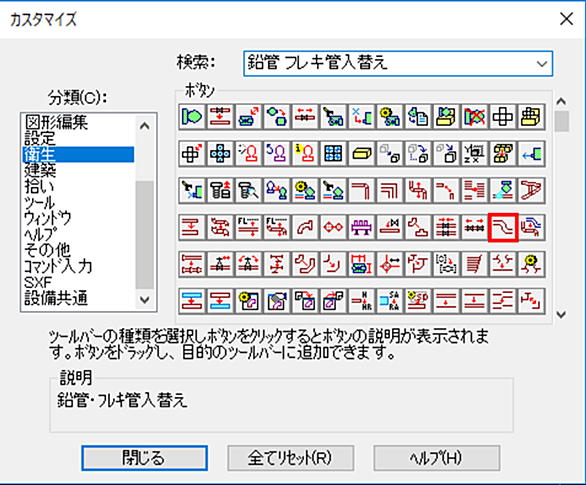
Task: Click the green pump with red dimension marks icon
Action: (361, 264)
